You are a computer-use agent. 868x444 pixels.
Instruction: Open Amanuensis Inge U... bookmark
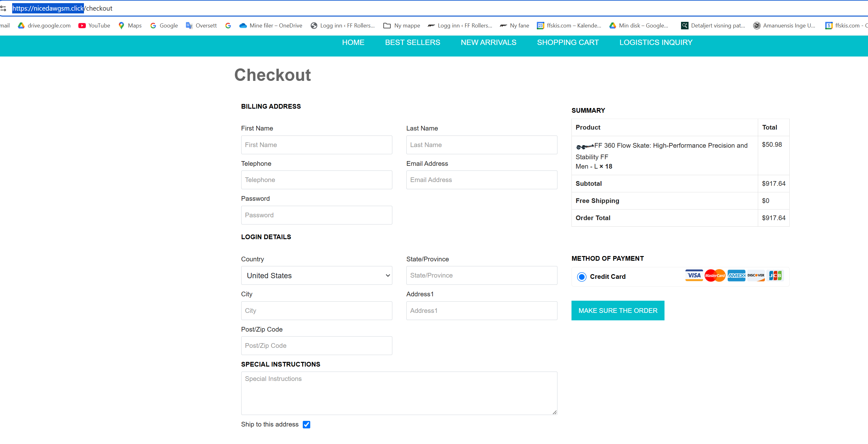click(784, 26)
